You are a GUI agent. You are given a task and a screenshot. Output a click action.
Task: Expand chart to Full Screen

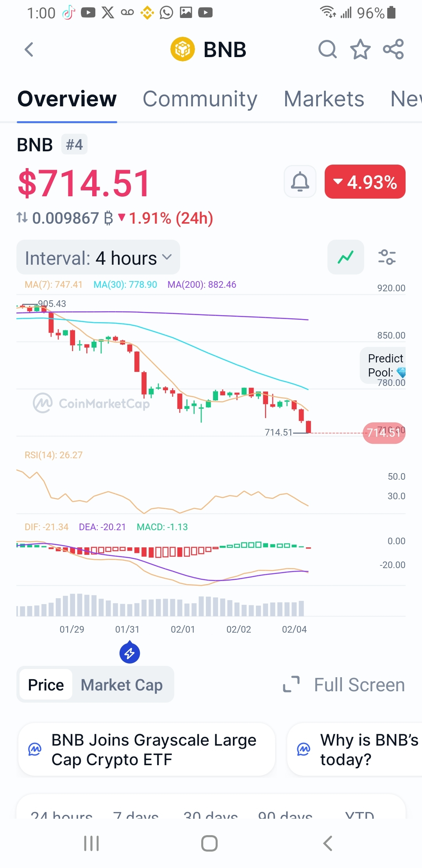tap(344, 685)
